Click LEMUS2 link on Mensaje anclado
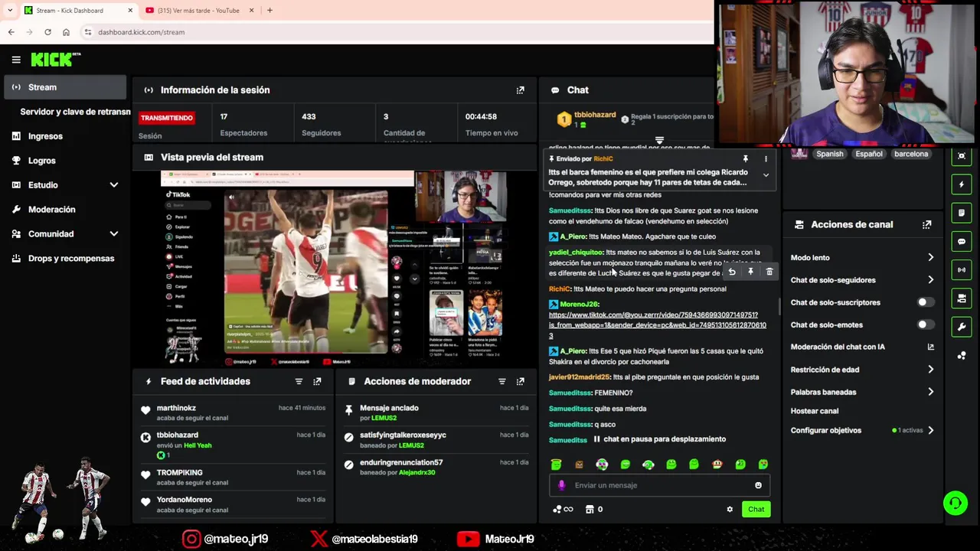 (384, 418)
